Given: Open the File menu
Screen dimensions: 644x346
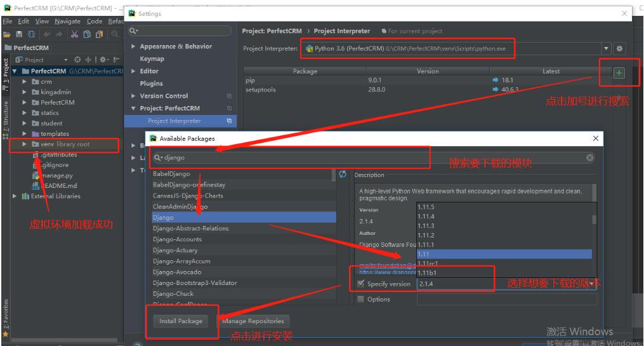Looking at the screenshot, I should 8,21.
